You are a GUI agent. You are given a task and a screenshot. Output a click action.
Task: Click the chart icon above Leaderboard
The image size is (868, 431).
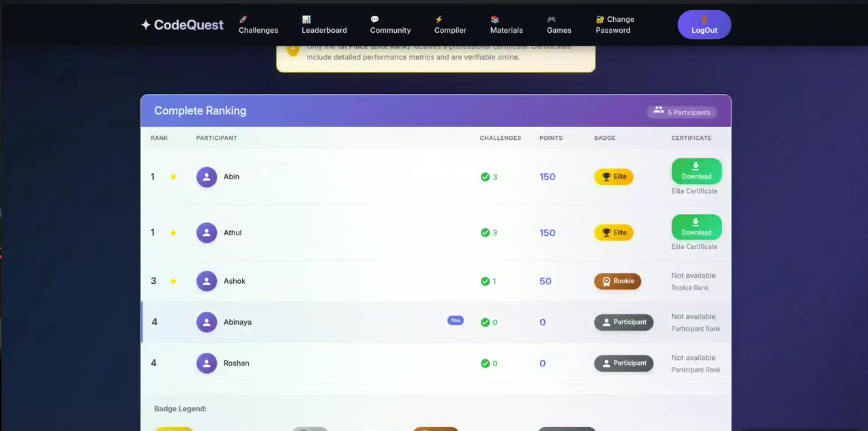[x=306, y=19]
